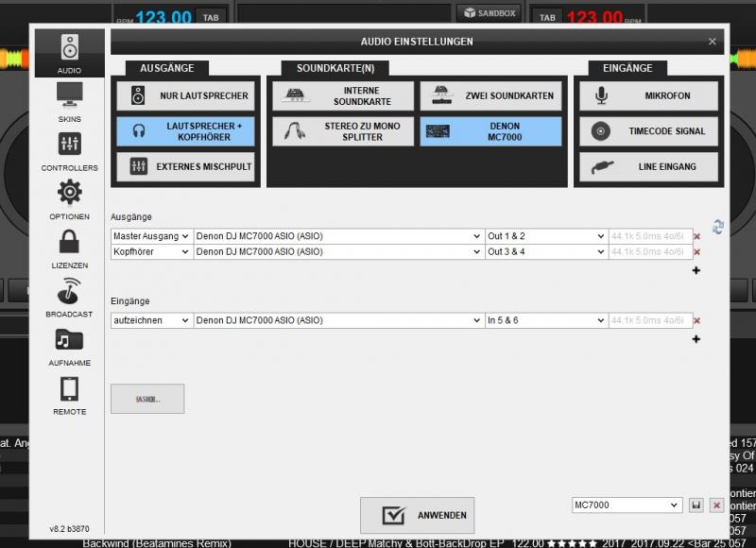Enable the Line Eingang input
The width and height of the screenshot is (756, 548).
pos(648,166)
